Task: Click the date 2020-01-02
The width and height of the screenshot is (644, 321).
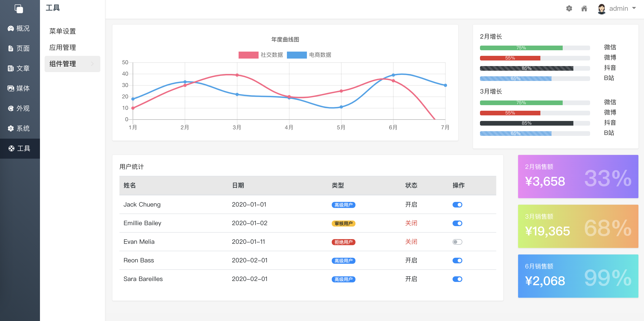Action: tap(250, 223)
